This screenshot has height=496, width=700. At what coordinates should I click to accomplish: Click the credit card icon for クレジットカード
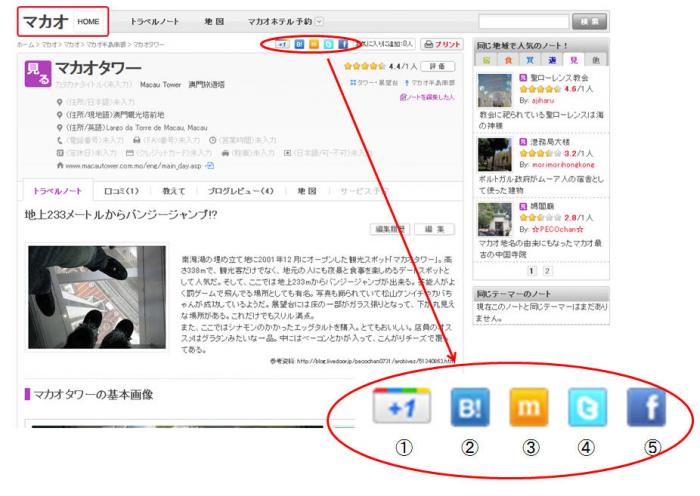[130, 153]
